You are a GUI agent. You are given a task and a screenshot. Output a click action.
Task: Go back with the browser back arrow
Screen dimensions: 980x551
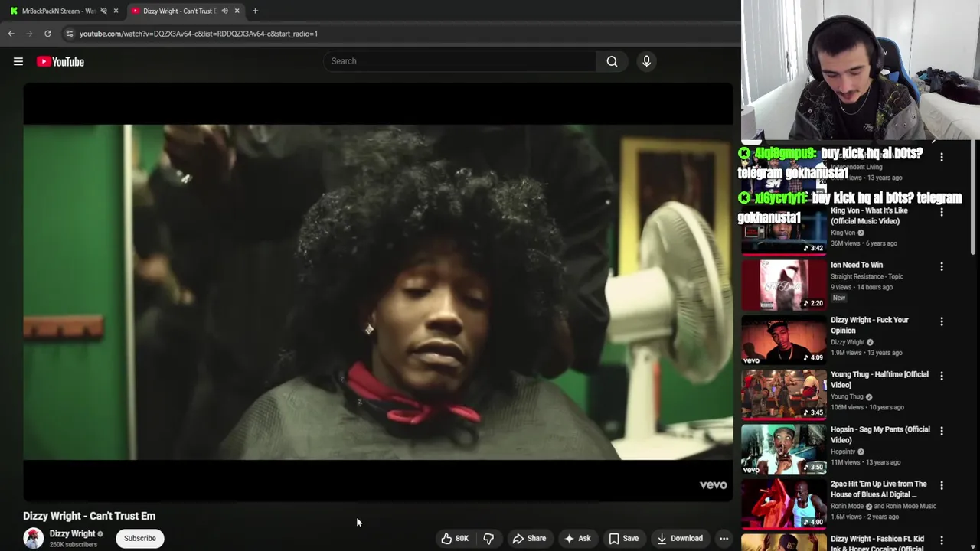click(11, 34)
